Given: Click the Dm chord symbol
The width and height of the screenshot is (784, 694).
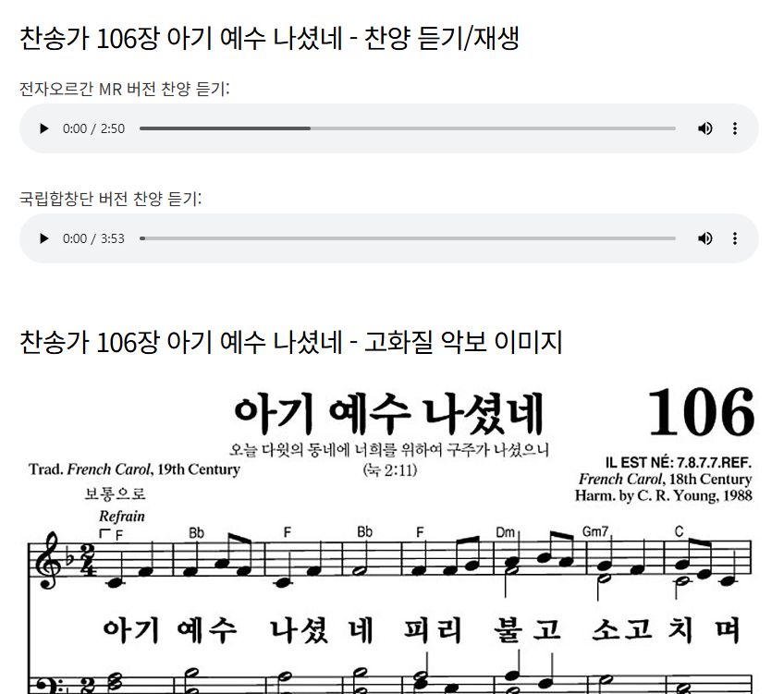Looking at the screenshot, I should [505, 532].
